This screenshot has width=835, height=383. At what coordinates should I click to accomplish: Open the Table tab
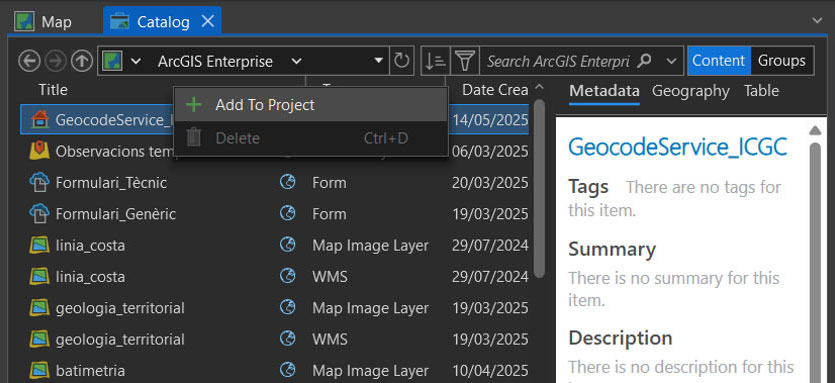pos(761,91)
